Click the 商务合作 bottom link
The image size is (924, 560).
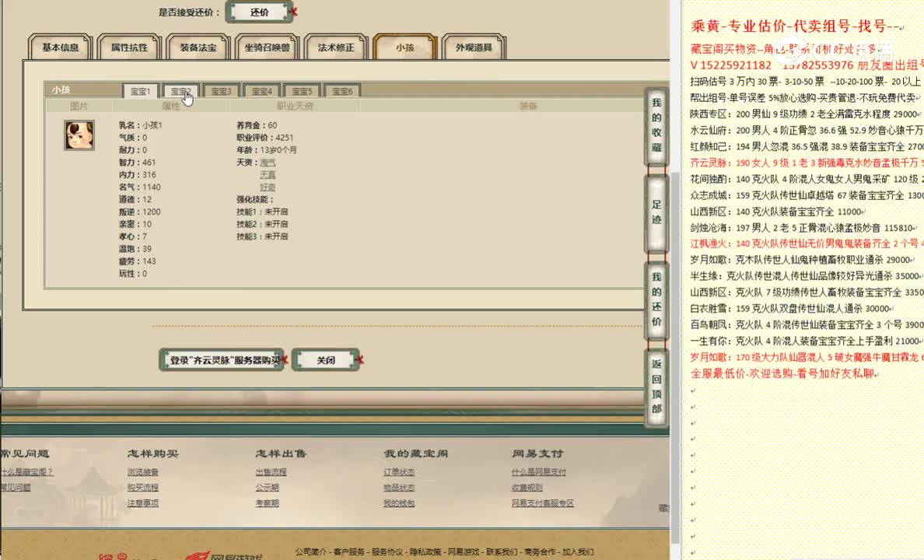[x=540, y=551]
